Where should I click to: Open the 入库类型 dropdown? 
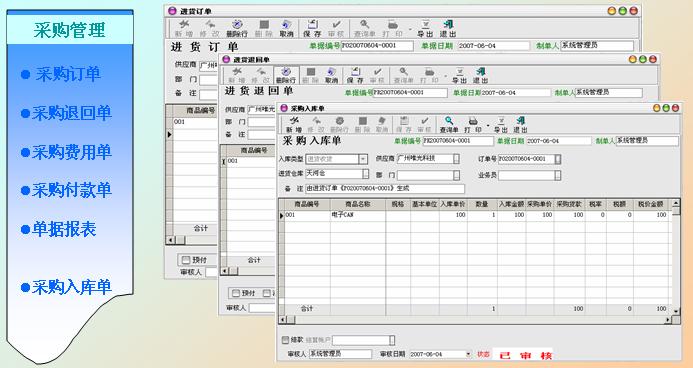[363, 159]
